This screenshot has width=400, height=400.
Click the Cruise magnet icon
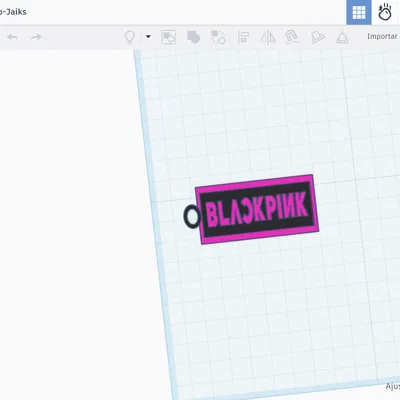tap(292, 37)
